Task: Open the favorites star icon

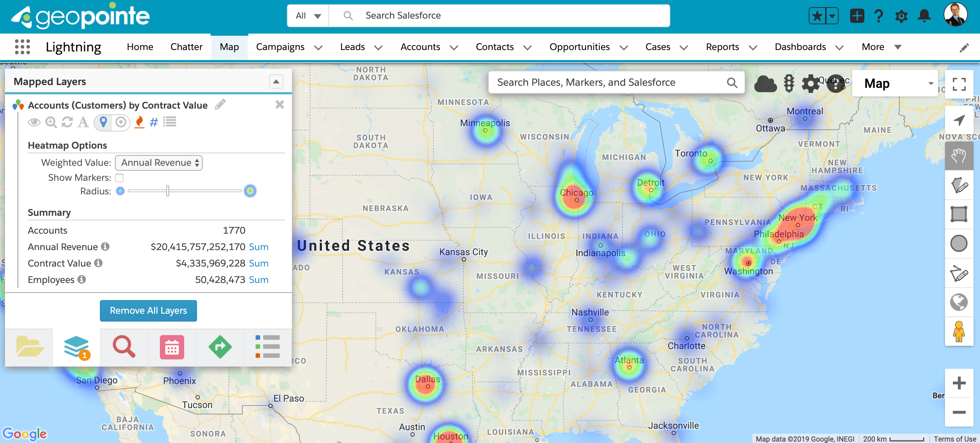Action: point(817,16)
